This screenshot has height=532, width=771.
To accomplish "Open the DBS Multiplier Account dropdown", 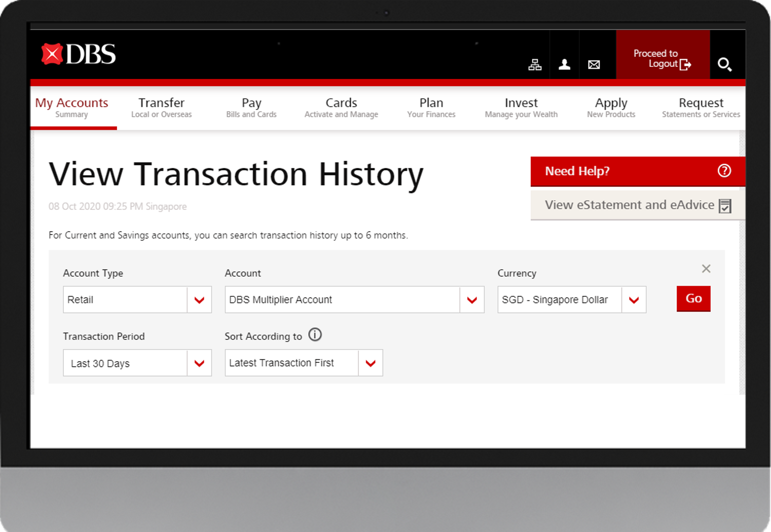I will tap(472, 300).
